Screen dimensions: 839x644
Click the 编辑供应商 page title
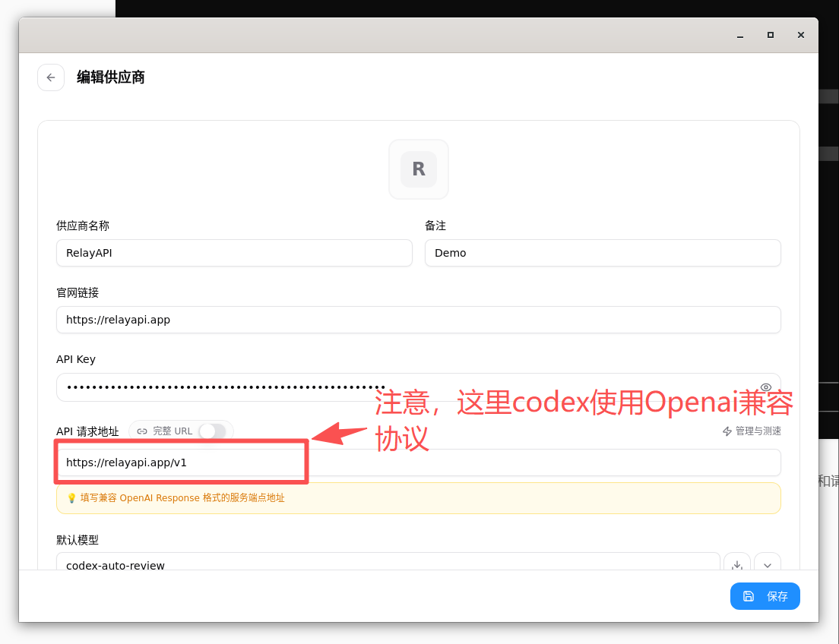click(x=111, y=77)
